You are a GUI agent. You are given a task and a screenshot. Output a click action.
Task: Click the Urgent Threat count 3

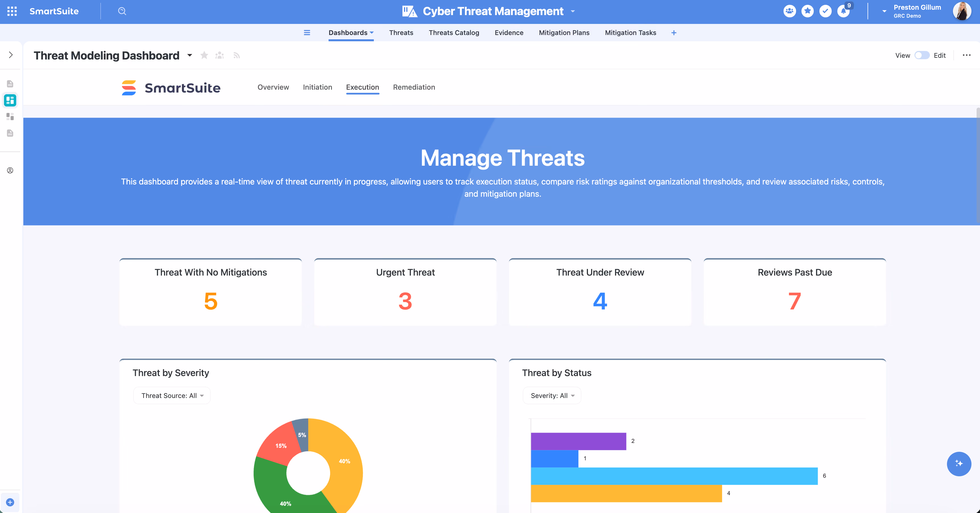click(x=405, y=301)
